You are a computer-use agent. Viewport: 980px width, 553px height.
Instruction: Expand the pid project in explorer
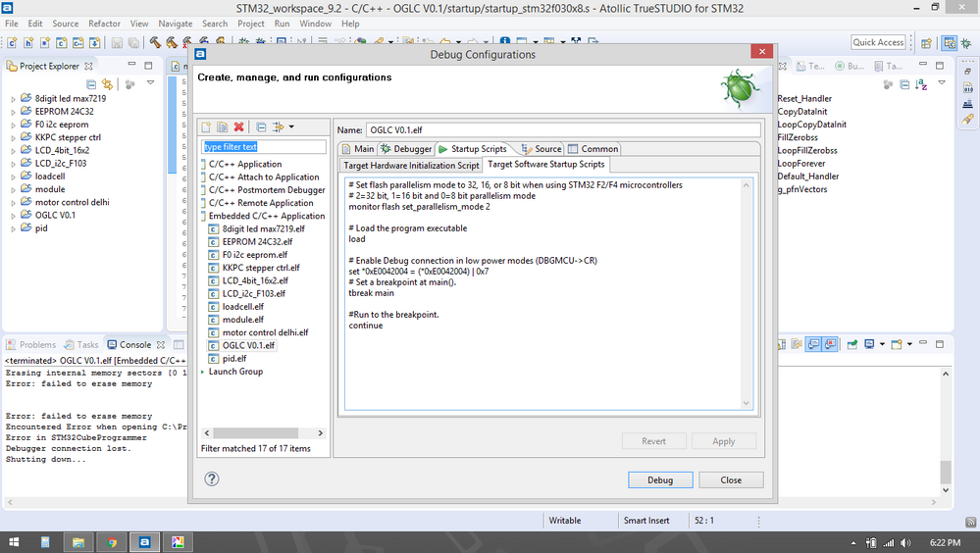coord(13,228)
